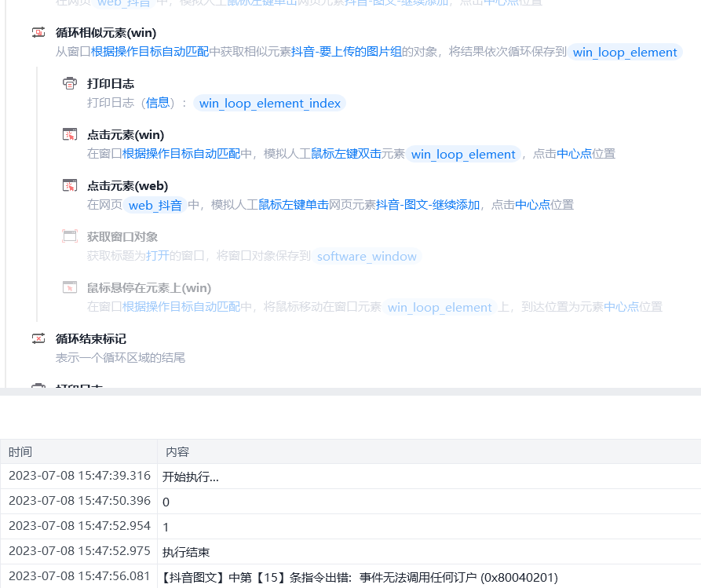Click 抖音-要上传的图片组 element link
Screen dimensions: 701x588
point(346,52)
